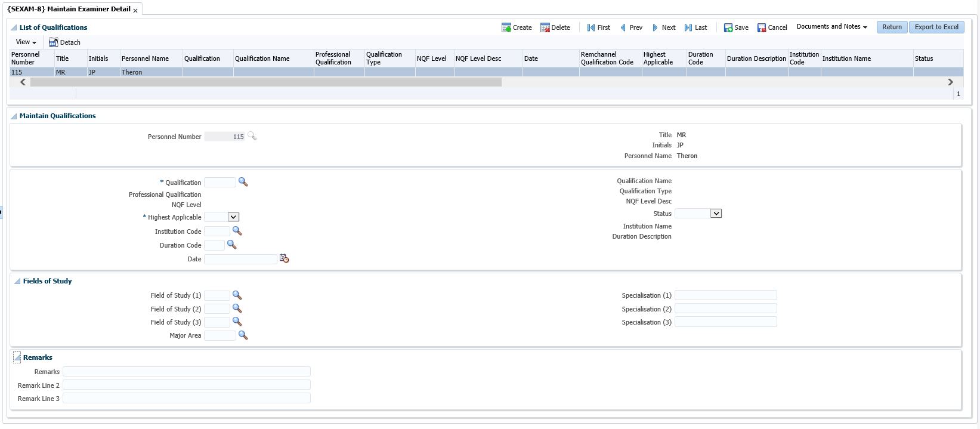Click Qualification Name column header
Screen dimensions: 980x429
point(274,58)
